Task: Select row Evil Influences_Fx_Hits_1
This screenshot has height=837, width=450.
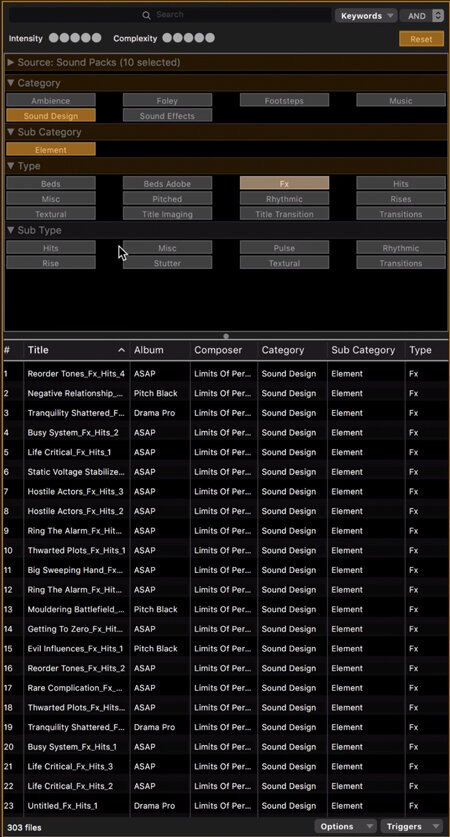Action: [225, 649]
